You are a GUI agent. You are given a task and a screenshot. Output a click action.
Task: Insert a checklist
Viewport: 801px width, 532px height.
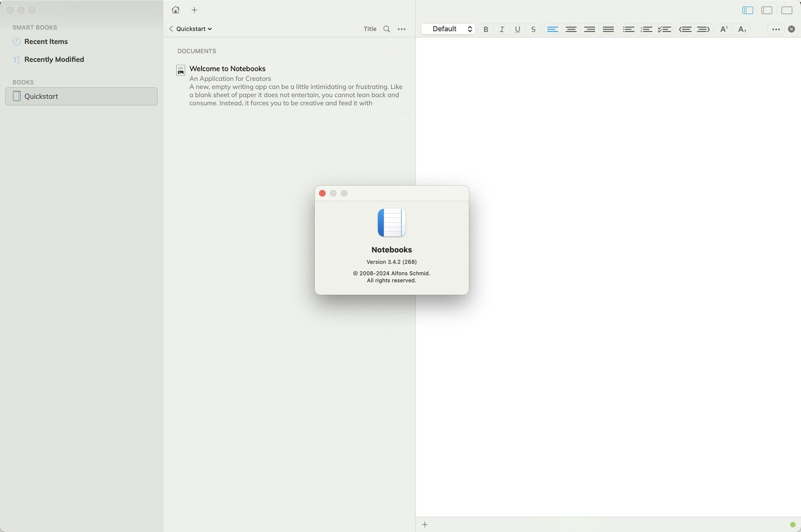665,29
